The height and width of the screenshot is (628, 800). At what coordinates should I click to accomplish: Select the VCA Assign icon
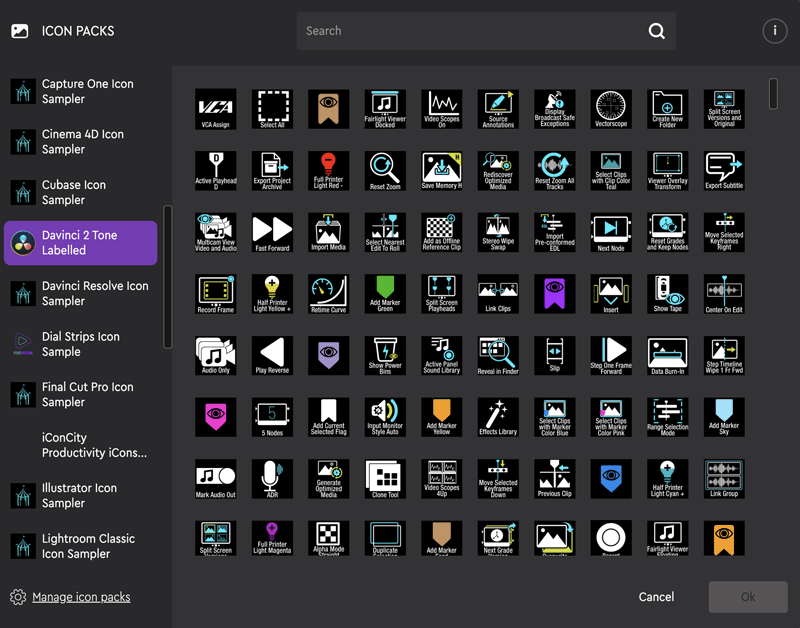215,109
